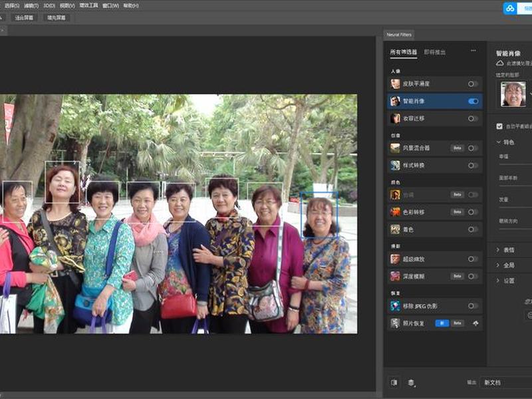Image resolution: width=532 pixels, height=399 pixels.
Task: Enable the 移除 JPEG 伪影 toggle switch
Action: click(x=473, y=306)
